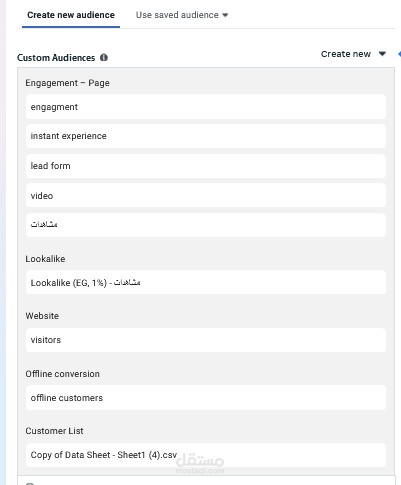Click the Customer List group heading
Image resolution: width=401 pixels, height=485 pixels.
pyautogui.click(x=54, y=431)
